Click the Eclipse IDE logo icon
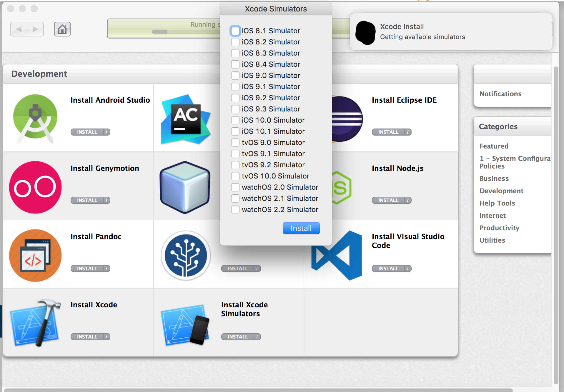The width and height of the screenshot is (564, 392). coord(347,119)
